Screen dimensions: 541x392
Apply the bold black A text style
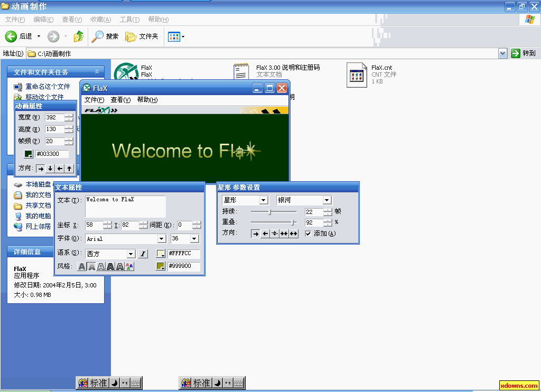[110, 266]
